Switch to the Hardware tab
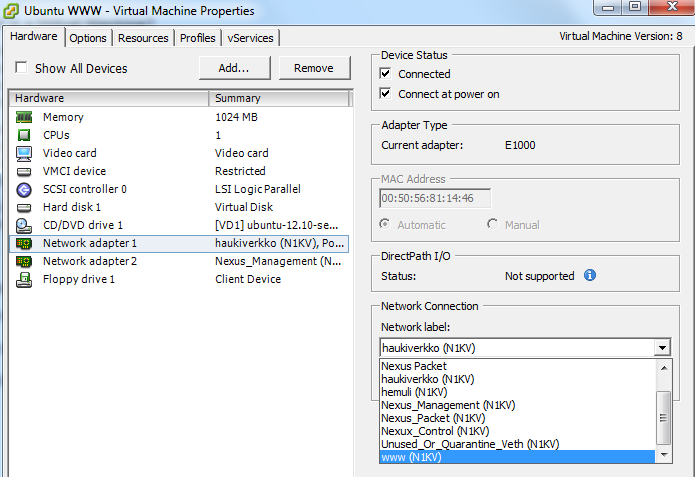Screen dimensions: 695x477 tap(34, 36)
